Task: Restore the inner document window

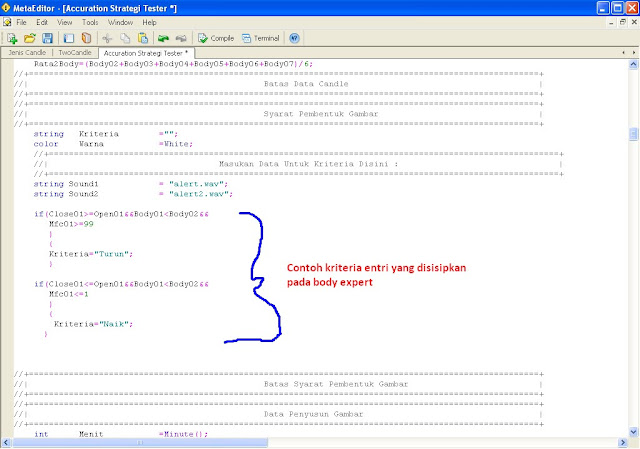Action: click(622, 22)
